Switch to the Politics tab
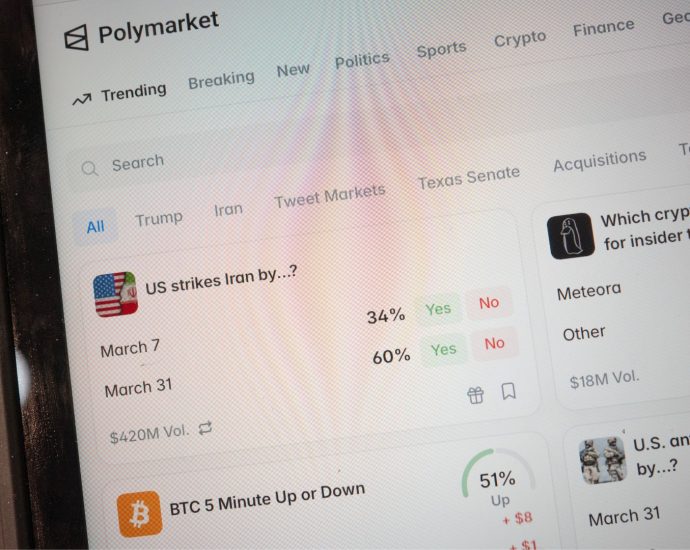Viewport: 690px width, 550px height. (x=362, y=60)
